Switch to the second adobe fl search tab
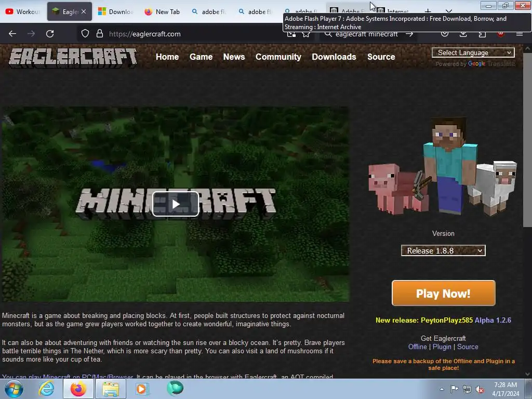 pos(255,11)
